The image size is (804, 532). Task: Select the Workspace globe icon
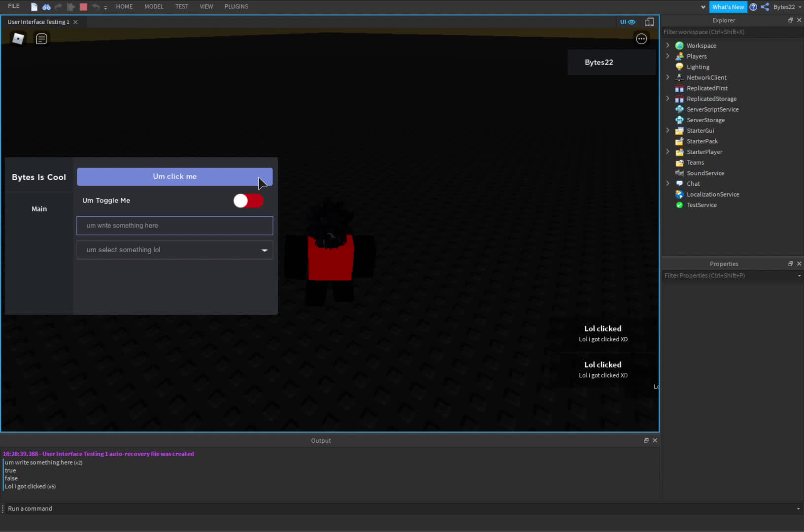[x=679, y=45]
